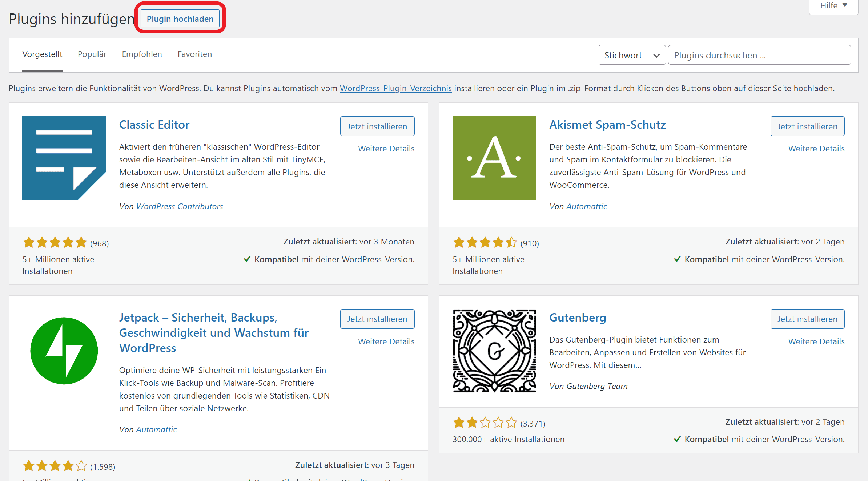
Task: Click the "(3.371)" rating count
Action: pos(533,424)
